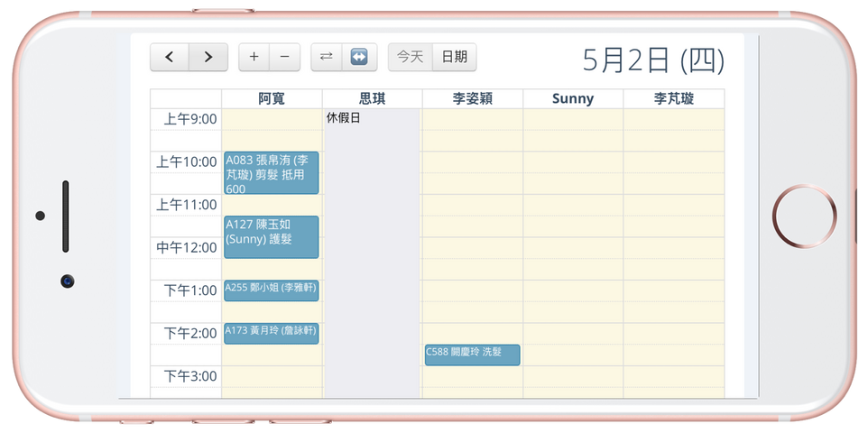Screen dimensions: 868x433
Task: Open appointment C588 關慶玲 洗髮
Action: coord(472,355)
